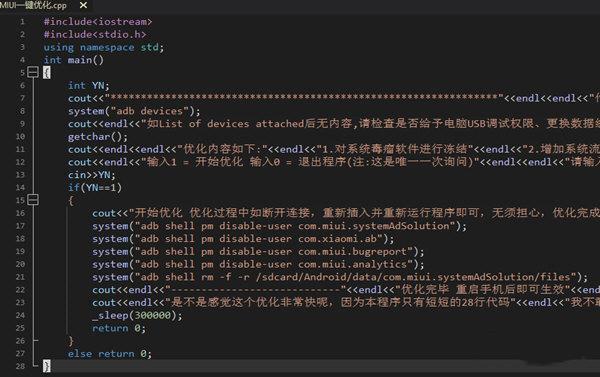Click the #include<stdio.h> line
Viewport: 600px width, 377px height.
[95, 34]
